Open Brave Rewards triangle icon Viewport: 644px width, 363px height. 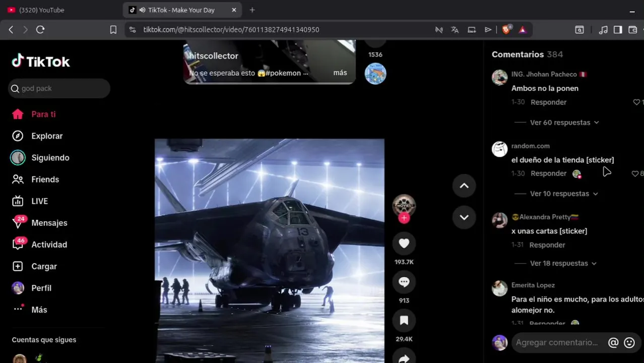click(523, 30)
